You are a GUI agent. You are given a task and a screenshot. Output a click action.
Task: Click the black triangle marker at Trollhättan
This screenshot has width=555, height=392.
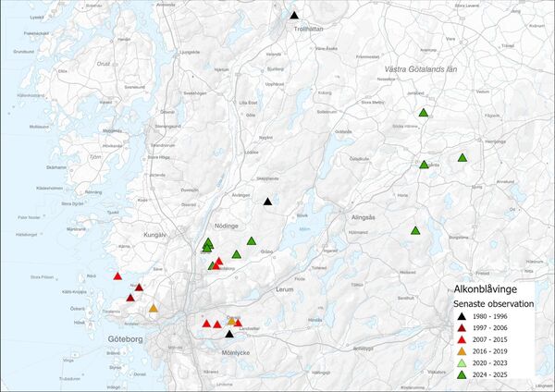294,15
